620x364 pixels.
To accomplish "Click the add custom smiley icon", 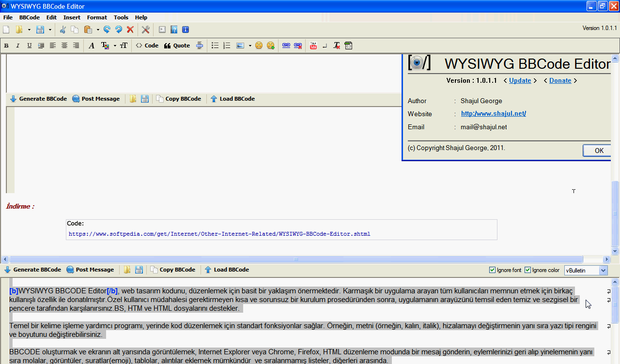I will 271,46.
